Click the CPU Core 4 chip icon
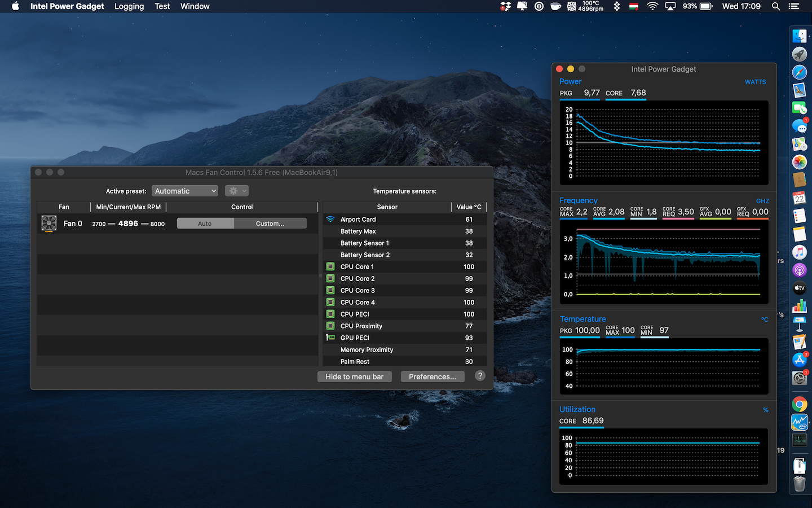Viewport: 812px width, 508px height. coord(330,302)
